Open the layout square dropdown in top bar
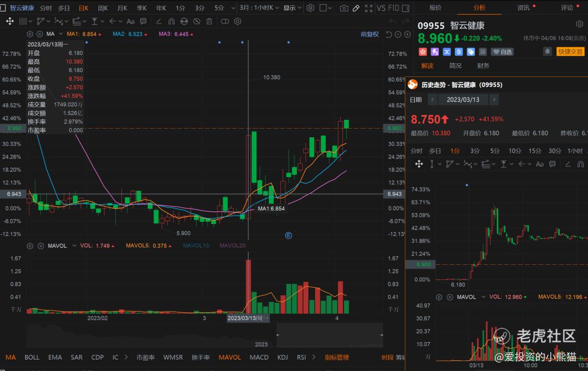This screenshot has height=371, width=588. click(x=325, y=8)
